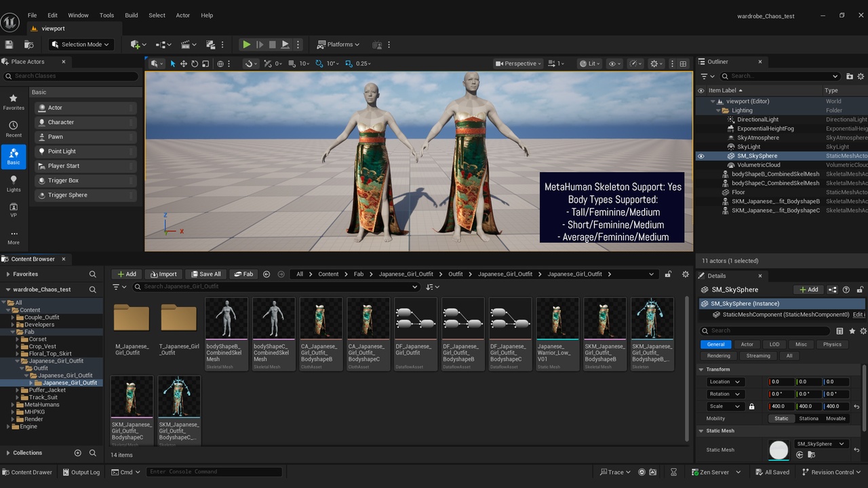868x488 pixels.
Task: Expand the Collections section
Action: coord(7,453)
